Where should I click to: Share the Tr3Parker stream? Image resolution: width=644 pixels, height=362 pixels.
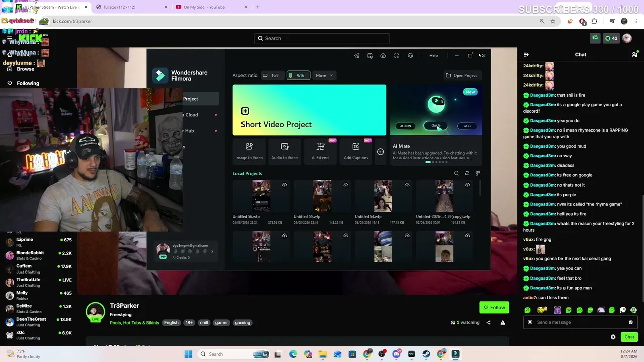pos(488,323)
